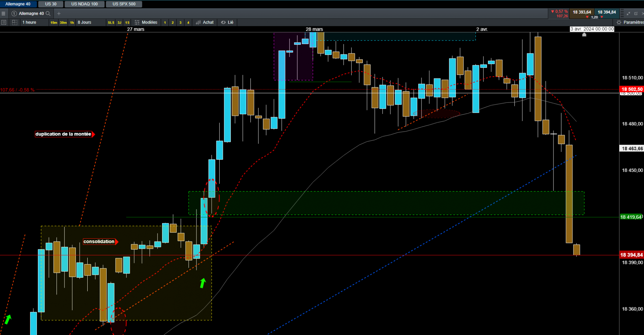The image size is (644, 335).
Task: Click the shrink window arrows icon
Action: [629, 14]
